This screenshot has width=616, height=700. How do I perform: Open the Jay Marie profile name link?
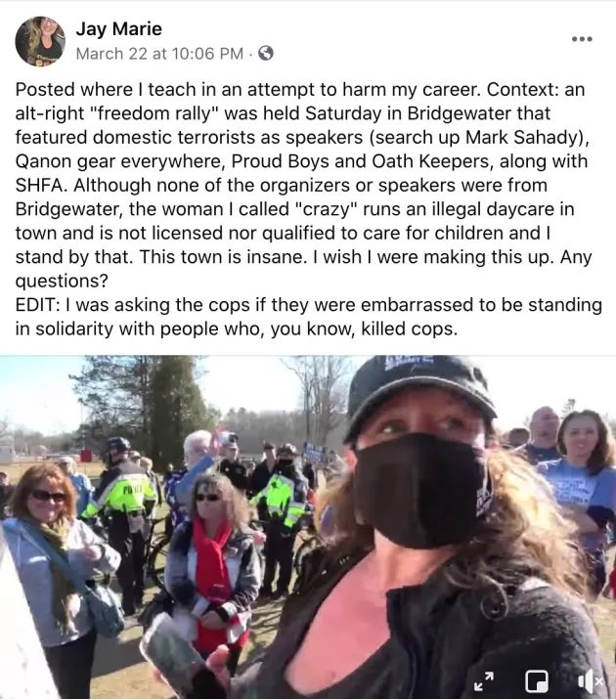(118, 29)
